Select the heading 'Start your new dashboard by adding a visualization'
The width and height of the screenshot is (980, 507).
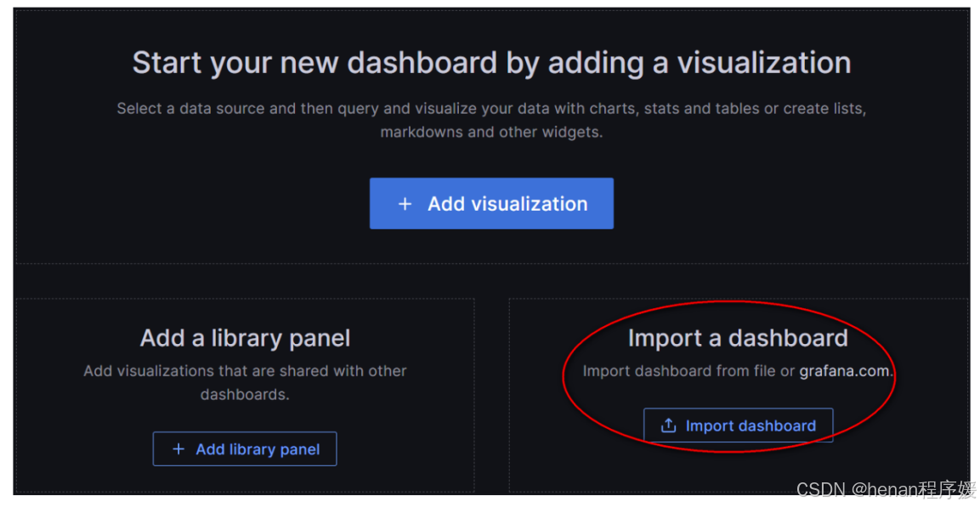491,63
